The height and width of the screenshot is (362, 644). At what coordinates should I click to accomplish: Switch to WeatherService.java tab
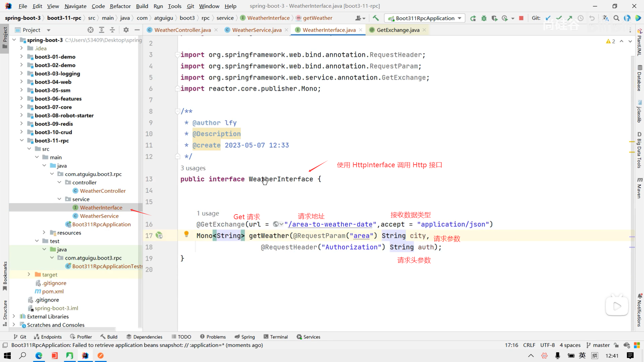(x=257, y=30)
